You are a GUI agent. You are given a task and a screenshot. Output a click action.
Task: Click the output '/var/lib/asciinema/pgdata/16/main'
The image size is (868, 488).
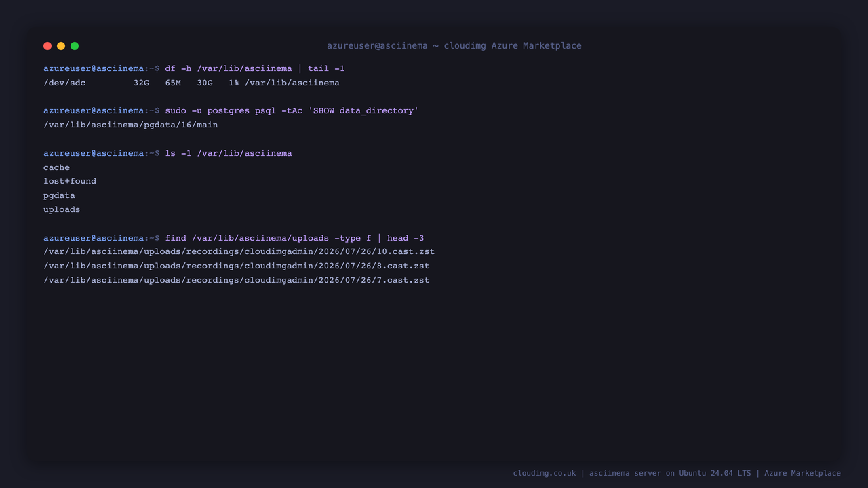pyautogui.click(x=131, y=125)
